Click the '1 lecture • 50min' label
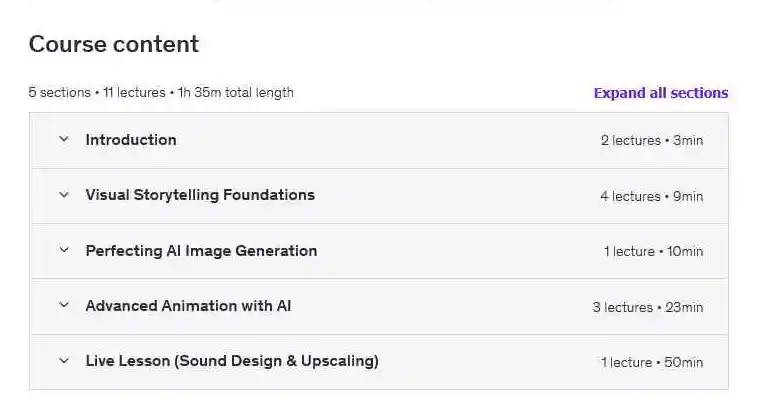This screenshot has height=406, width=760. pyautogui.click(x=652, y=362)
